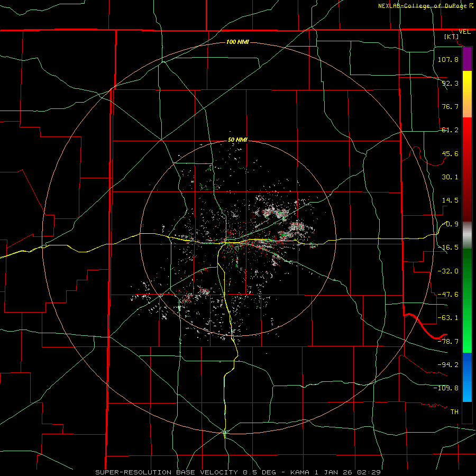Select the -94.2 legend value
Image resolution: width=476 pixels, height=476 pixels.
tap(448, 364)
